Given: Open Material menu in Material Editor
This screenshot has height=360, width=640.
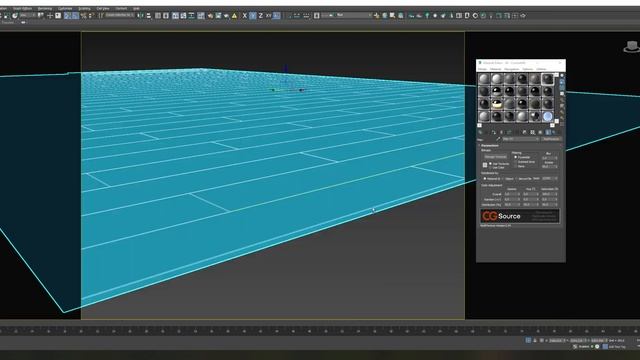Looking at the screenshot, I should 496,69.
